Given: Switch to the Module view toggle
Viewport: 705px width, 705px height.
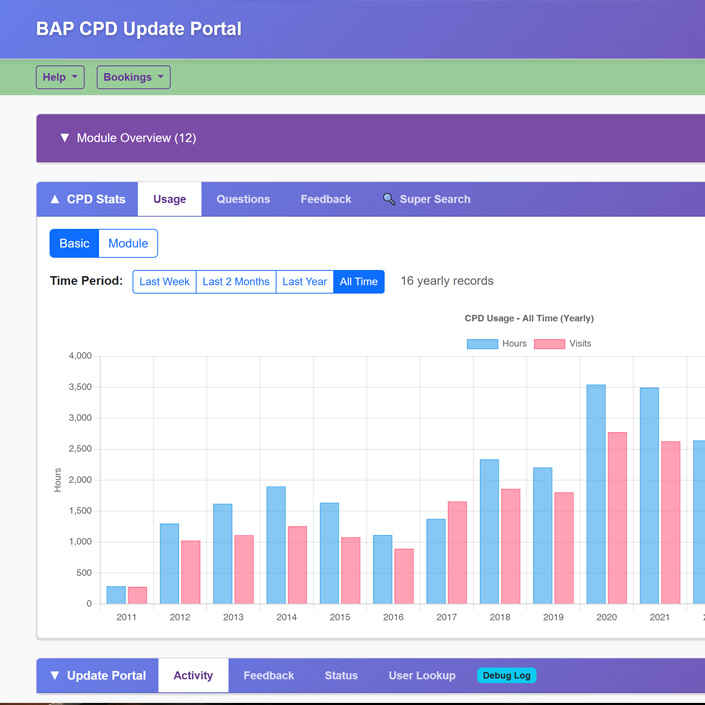Looking at the screenshot, I should [x=128, y=243].
